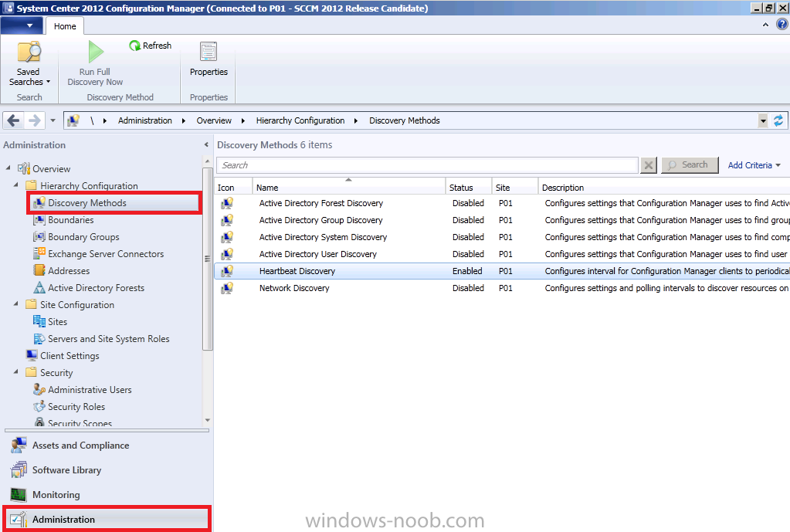Click the Network Discovery row icon
Viewport: 790px width, 532px height.
click(x=227, y=288)
